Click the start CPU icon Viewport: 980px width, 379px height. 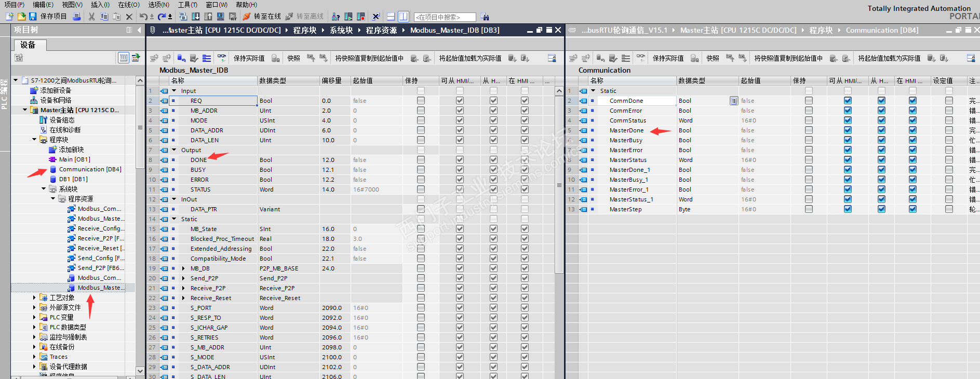[348, 17]
